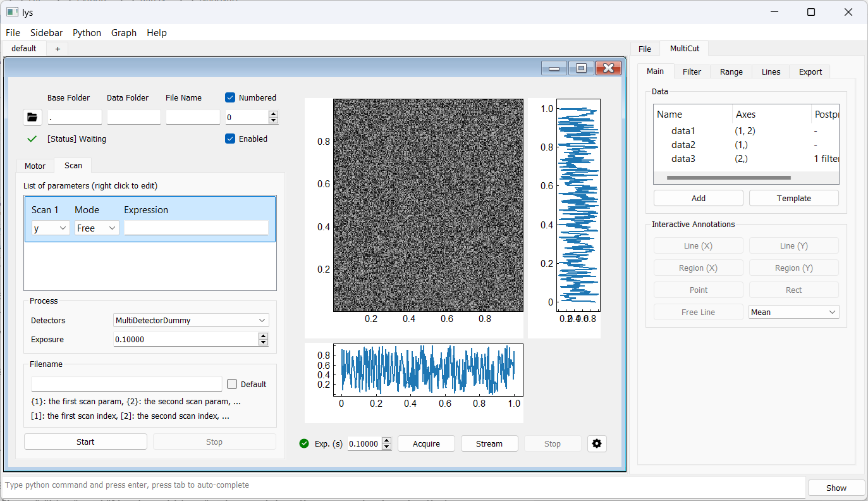The height and width of the screenshot is (501, 868).
Task: Open the Detectors MultiDetectorDummy dropdown
Action: tap(191, 321)
